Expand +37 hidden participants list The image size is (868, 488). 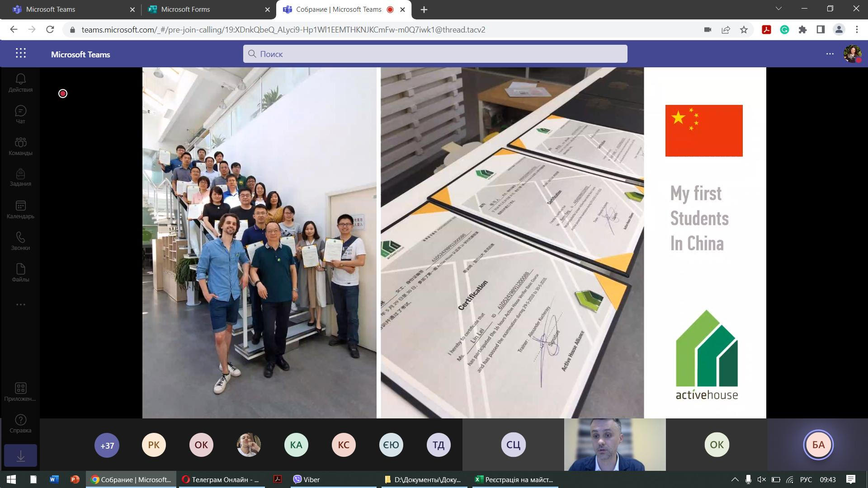click(107, 446)
